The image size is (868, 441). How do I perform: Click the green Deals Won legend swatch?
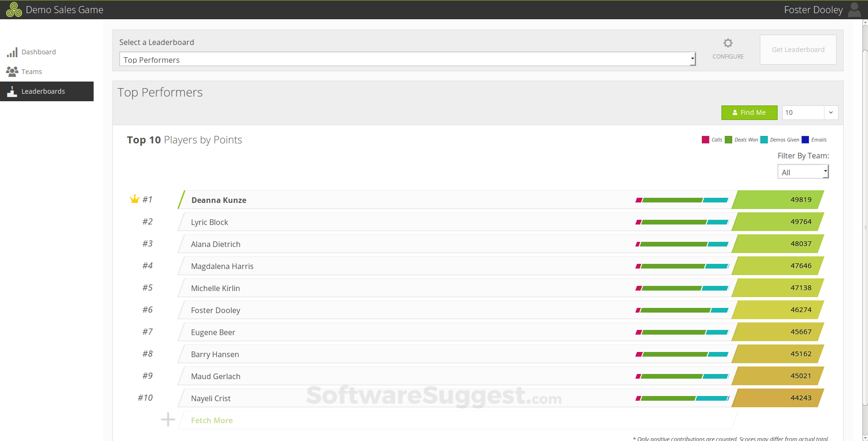click(x=728, y=140)
